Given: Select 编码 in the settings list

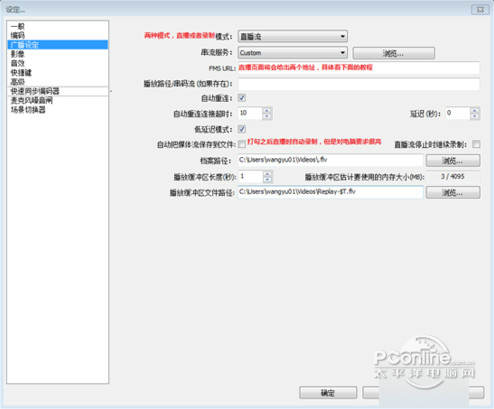Looking at the screenshot, I should pyautogui.click(x=57, y=35).
